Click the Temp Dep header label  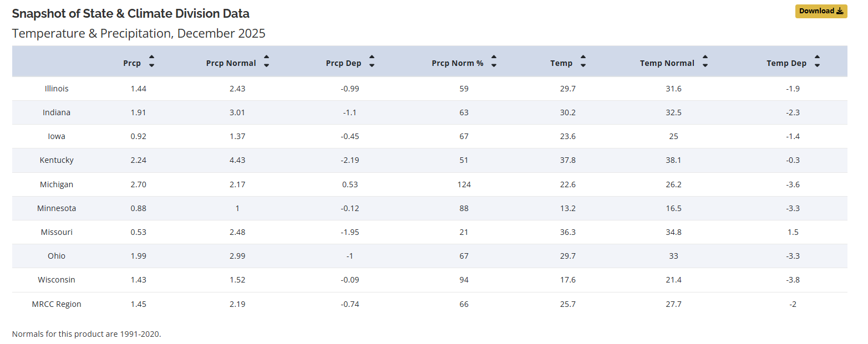click(786, 63)
